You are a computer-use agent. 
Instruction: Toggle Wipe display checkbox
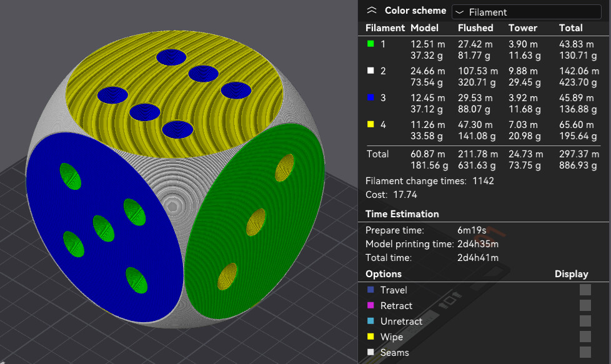coord(585,337)
